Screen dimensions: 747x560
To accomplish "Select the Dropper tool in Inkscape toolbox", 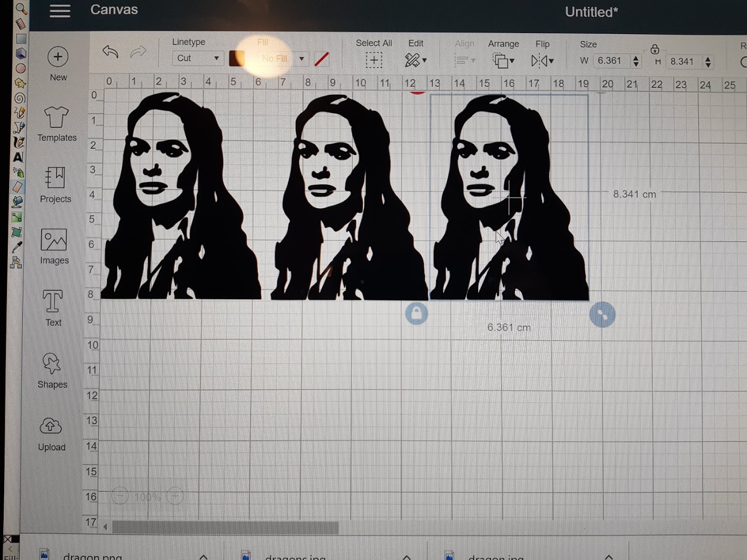I will click(x=17, y=247).
